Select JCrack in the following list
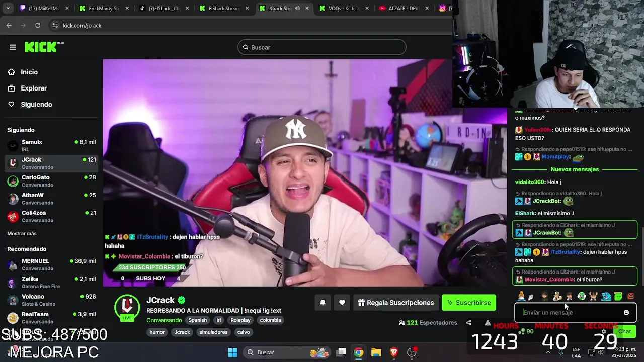This screenshot has width=644, height=362. click(x=51, y=163)
